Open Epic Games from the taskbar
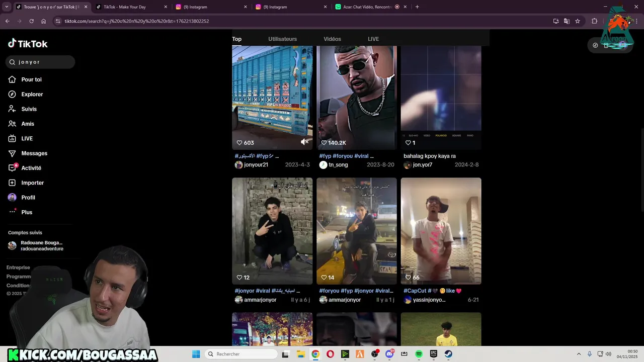Screen dimensions: 644x362 coord(434,354)
